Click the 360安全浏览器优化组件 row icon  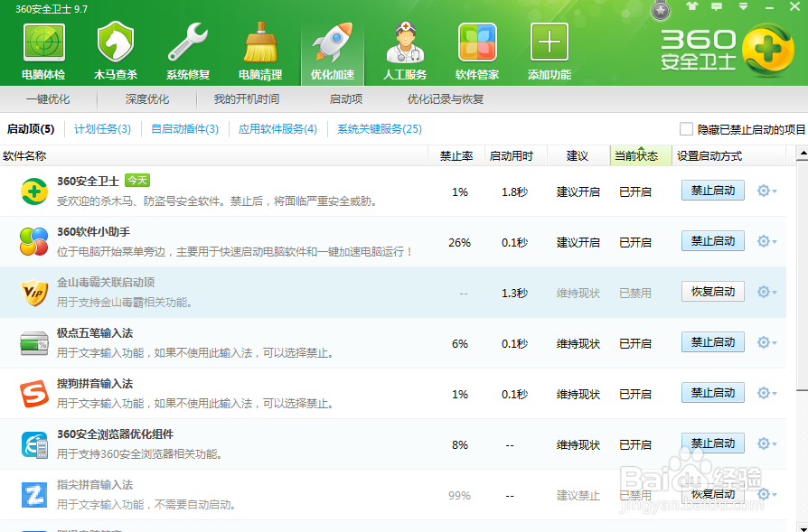point(34,444)
